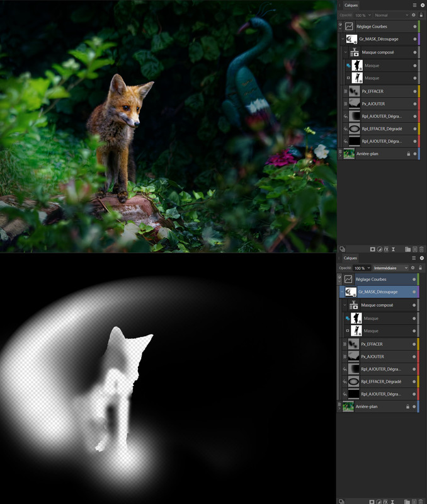Hide Gr_MASK_Découpage layer in upper panel
The height and width of the screenshot is (504, 427).
(415, 39)
